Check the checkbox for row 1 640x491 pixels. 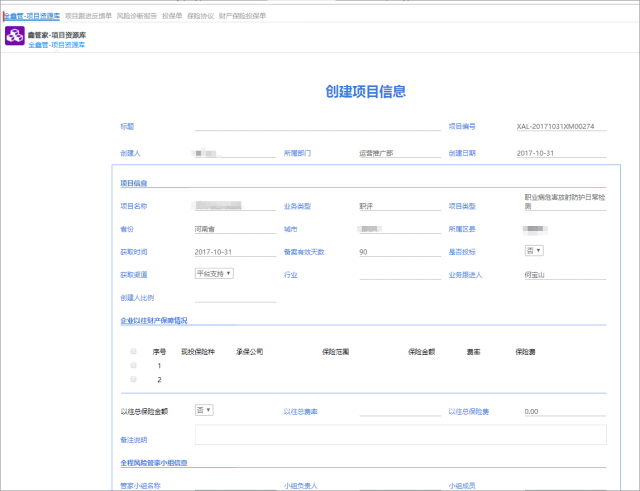point(133,365)
